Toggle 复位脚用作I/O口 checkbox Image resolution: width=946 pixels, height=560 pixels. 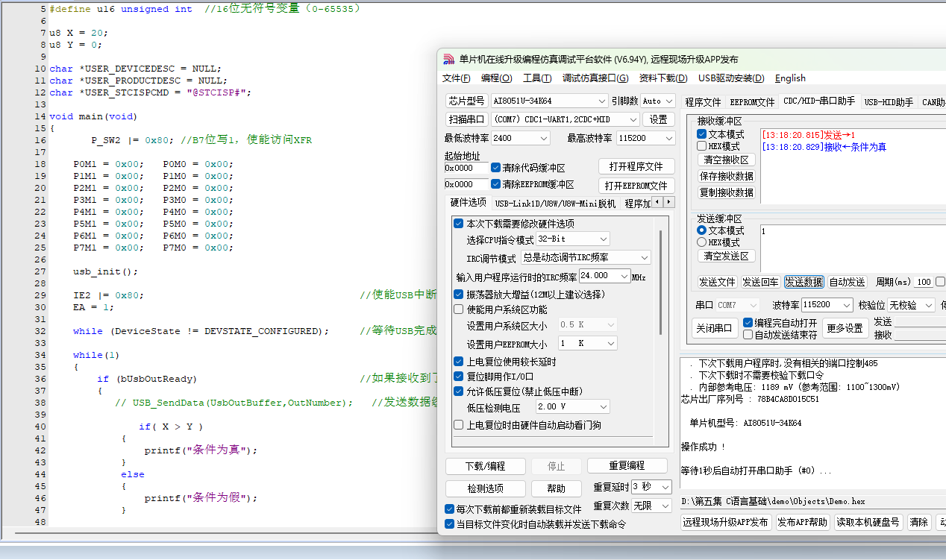(x=459, y=377)
